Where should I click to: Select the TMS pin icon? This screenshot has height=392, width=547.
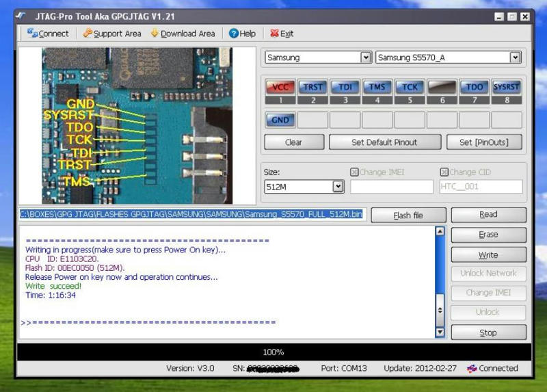pyautogui.click(x=377, y=87)
